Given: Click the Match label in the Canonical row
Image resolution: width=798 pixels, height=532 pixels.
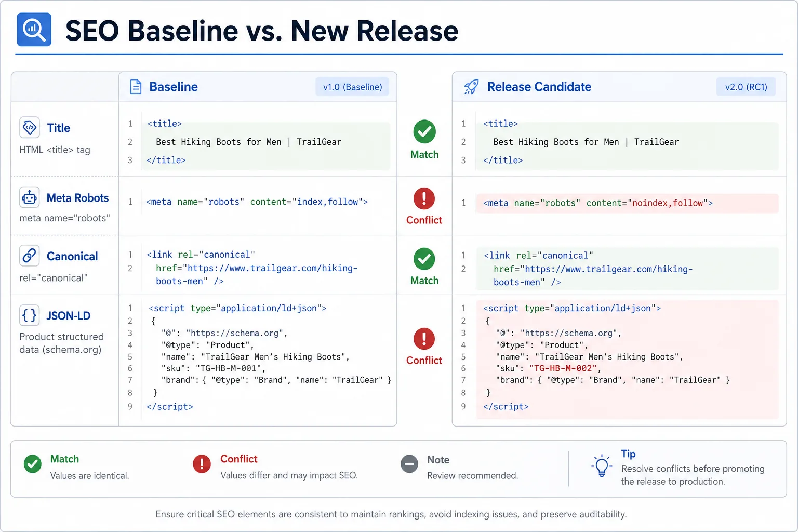Looking at the screenshot, I should tap(424, 281).
